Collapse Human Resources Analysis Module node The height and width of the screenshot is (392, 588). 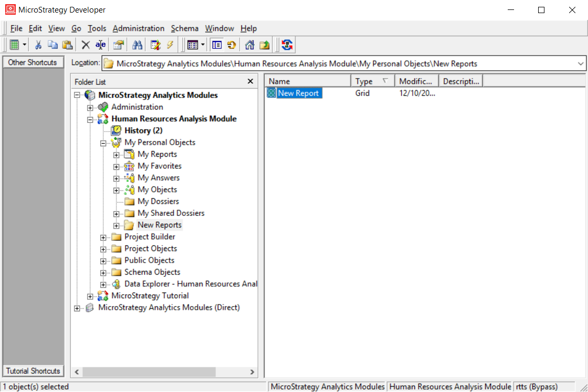click(90, 120)
